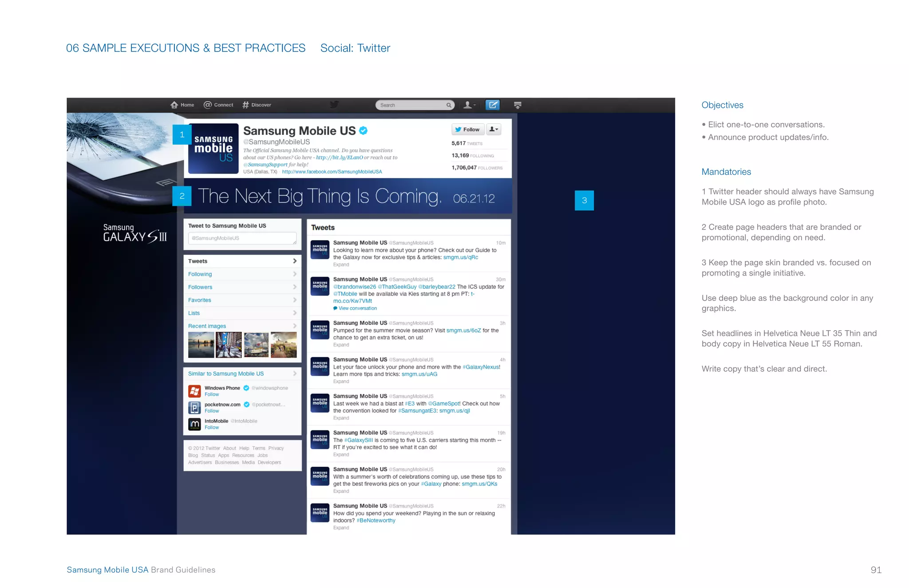Open the fourth recent image thumbnail
Image resolution: width=909 pixels, height=588 pixels.
point(284,345)
